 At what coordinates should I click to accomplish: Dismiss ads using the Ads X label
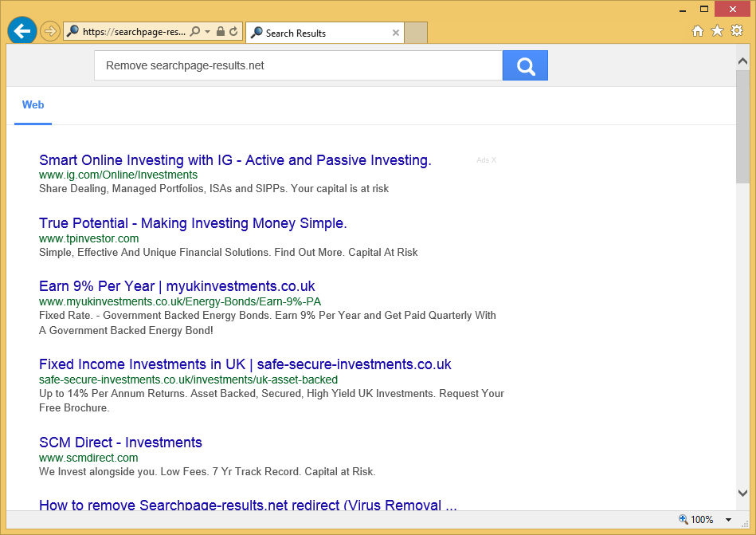(x=486, y=160)
